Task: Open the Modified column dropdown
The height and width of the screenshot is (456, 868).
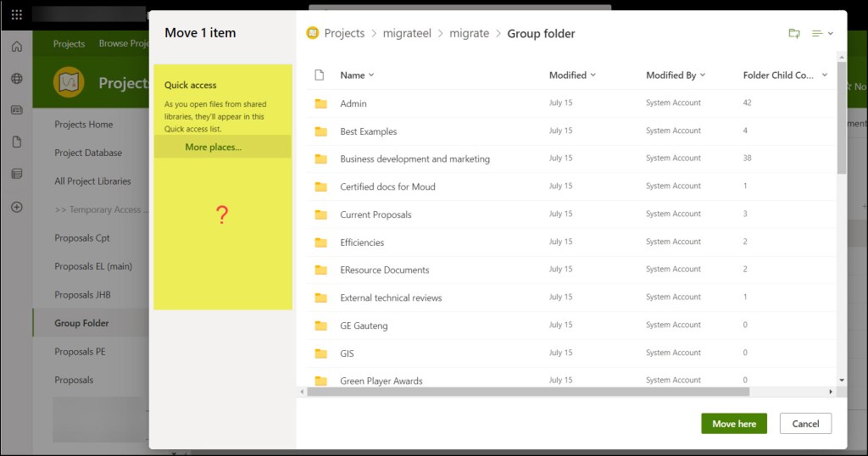Action: pyautogui.click(x=572, y=75)
